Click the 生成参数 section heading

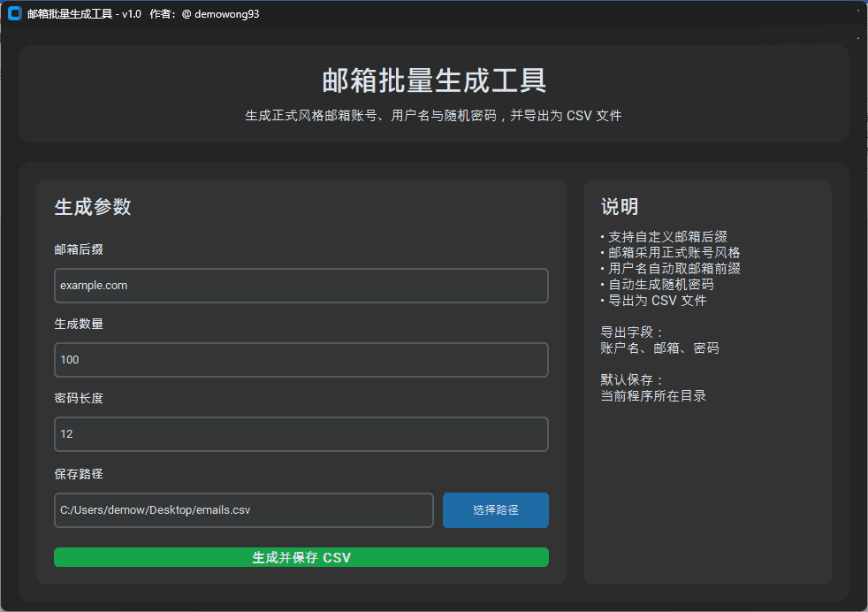(x=93, y=207)
